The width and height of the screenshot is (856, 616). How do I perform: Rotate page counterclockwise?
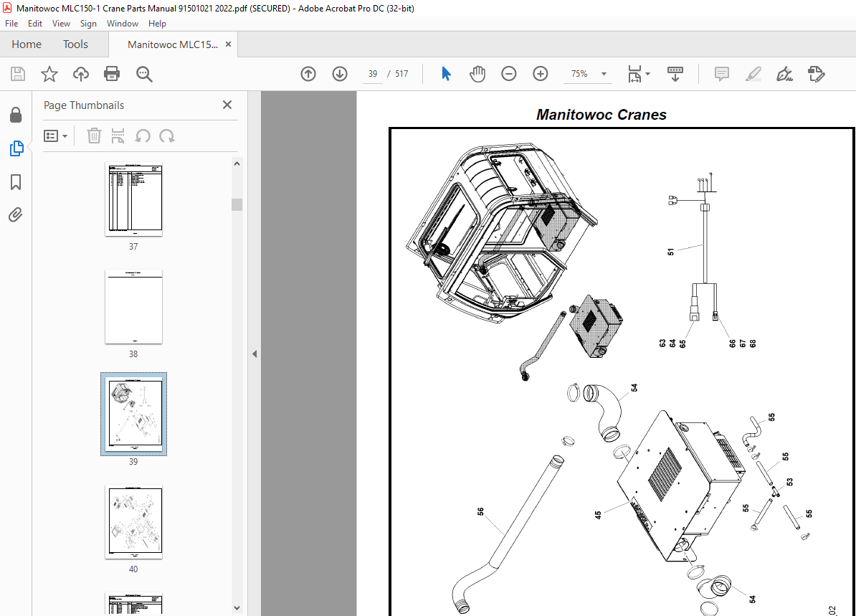143,136
